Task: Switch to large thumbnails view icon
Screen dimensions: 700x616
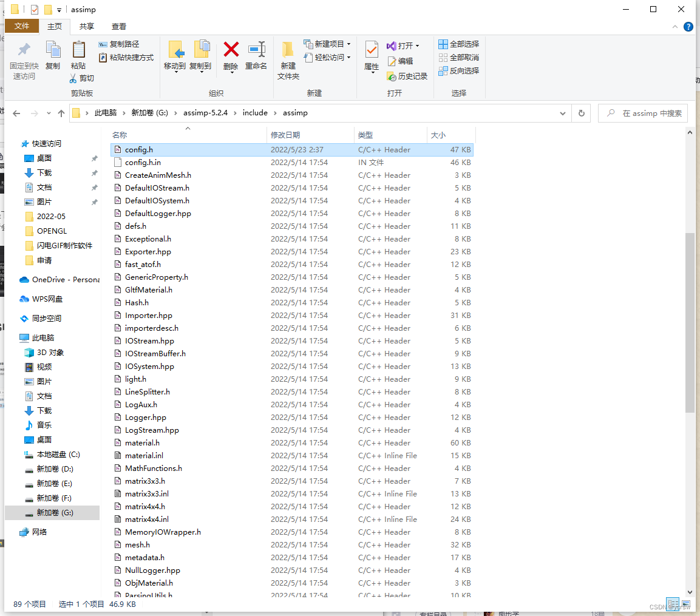Action: click(685, 603)
